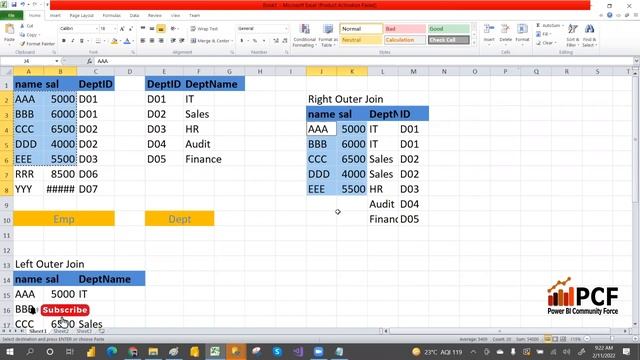Click the Windows Start button
Image resolution: width=640 pixels, height=360 pixels.
(9, 351)
